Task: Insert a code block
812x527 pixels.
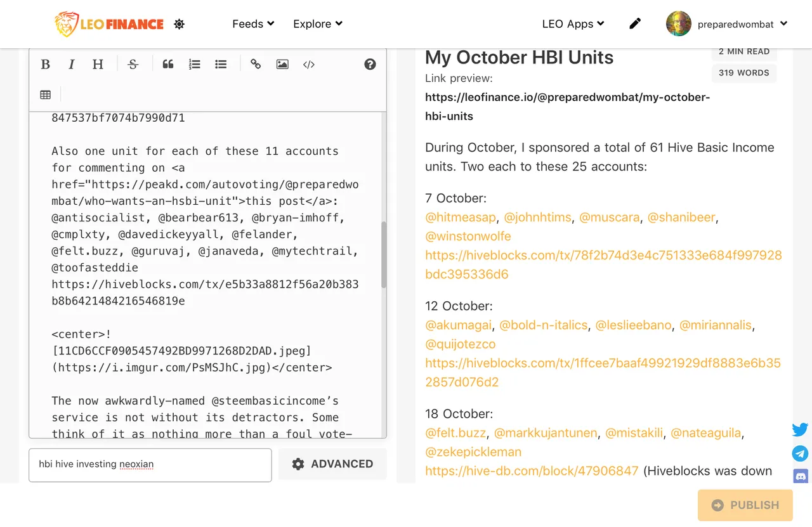Action: tap(309, 64)
